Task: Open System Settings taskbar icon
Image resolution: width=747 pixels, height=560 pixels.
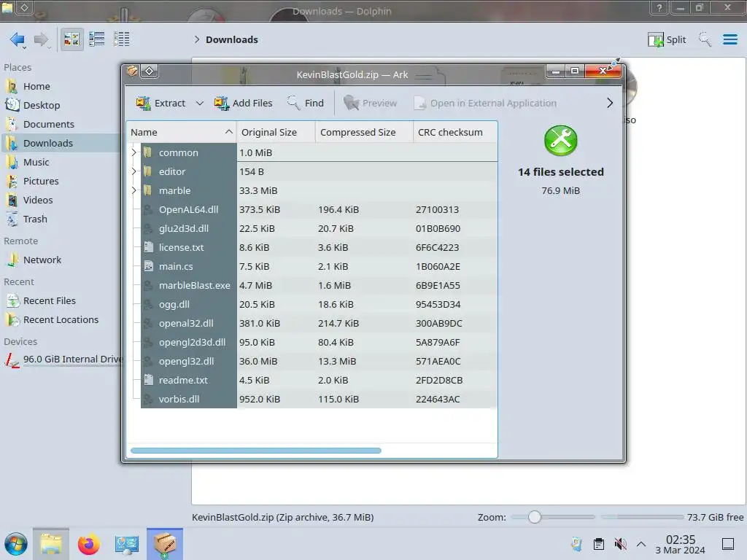Action: [127, 544]
